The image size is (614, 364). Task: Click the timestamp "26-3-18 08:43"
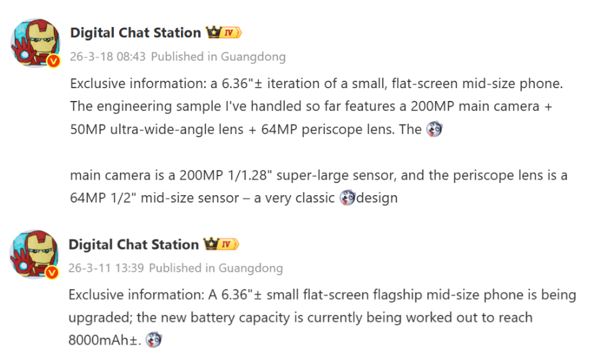(x=107, y=57)
